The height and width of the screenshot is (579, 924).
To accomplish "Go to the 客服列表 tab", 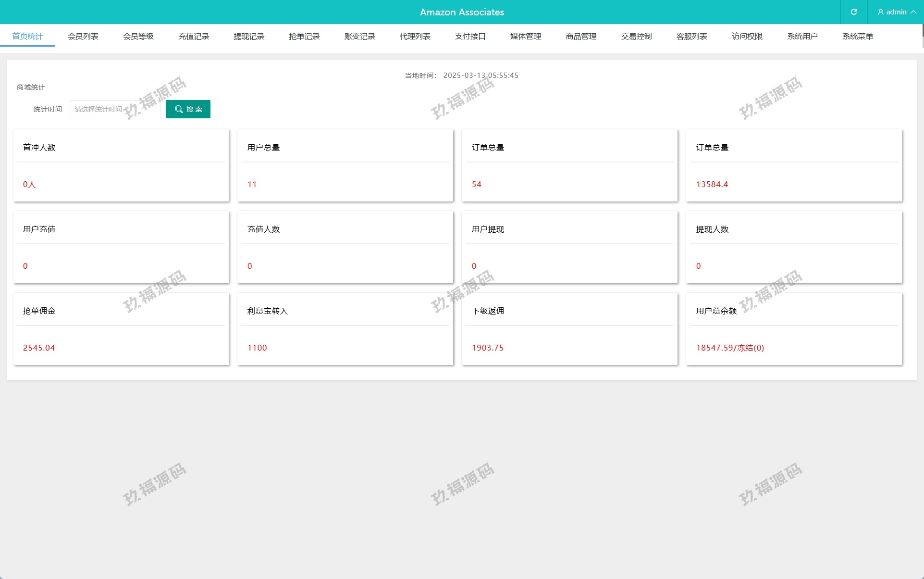I will [x=691, y=36].
